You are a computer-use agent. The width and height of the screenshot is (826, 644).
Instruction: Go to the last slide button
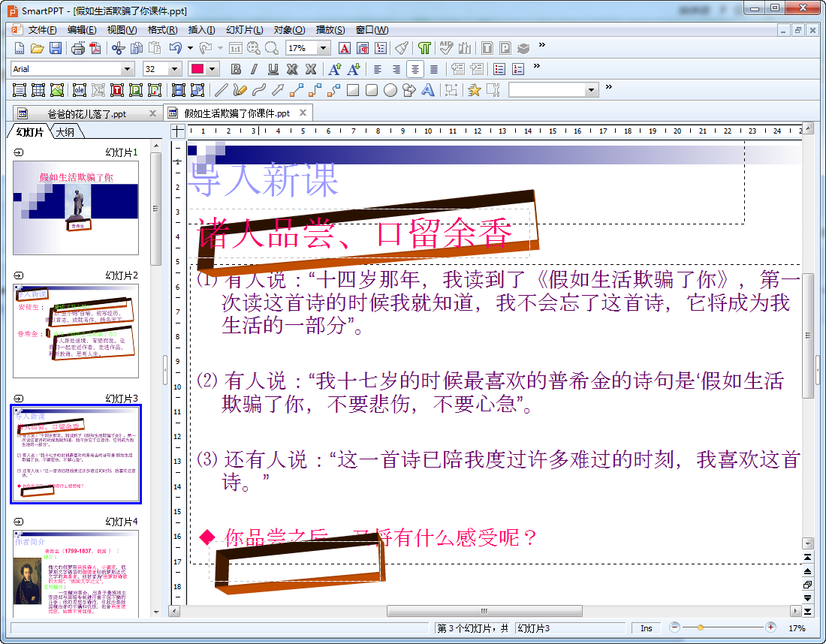pyautogui.click(x=807, y=612)
